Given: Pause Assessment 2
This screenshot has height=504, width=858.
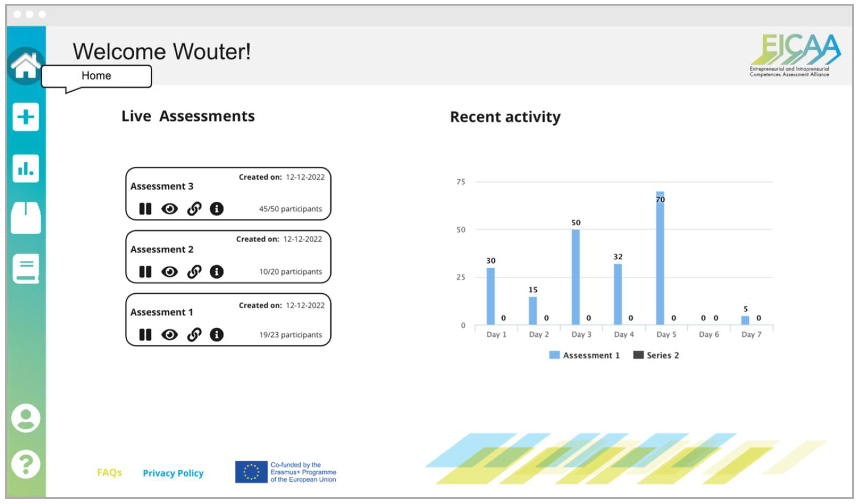Looking at the screenshot, I should point(145,272).
